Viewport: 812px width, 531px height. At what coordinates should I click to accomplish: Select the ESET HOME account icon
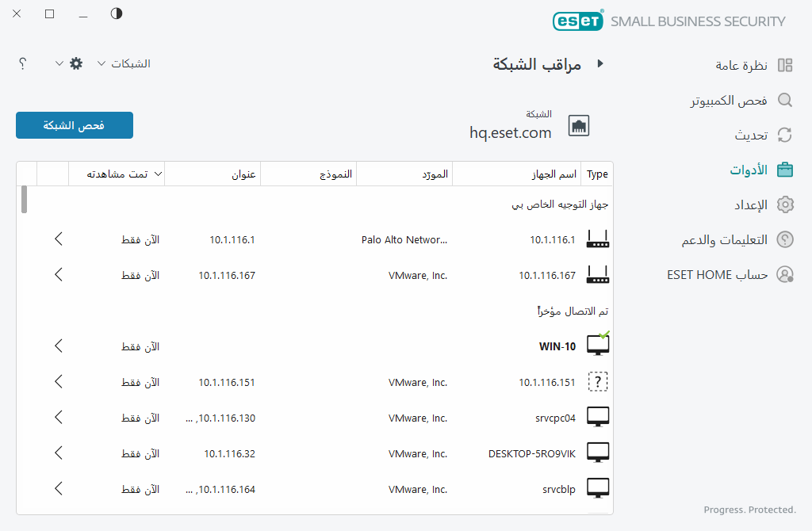(784, 274)
